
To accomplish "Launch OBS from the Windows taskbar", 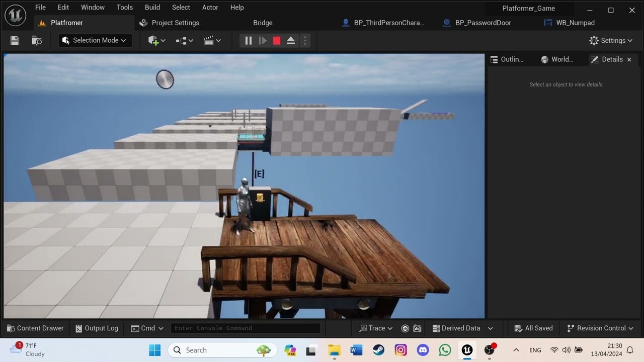I will point(489,349).
